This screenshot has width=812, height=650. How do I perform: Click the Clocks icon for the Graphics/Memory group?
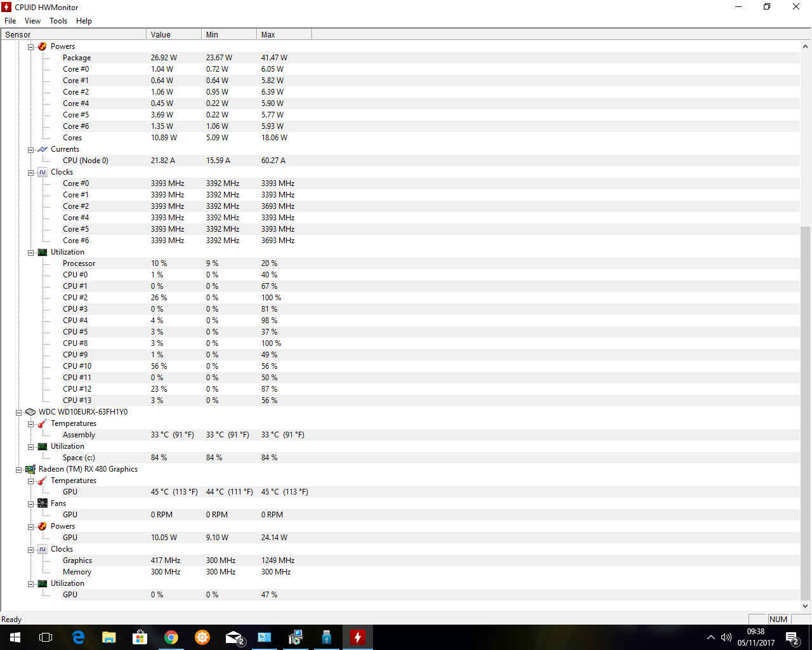[43, 549]
